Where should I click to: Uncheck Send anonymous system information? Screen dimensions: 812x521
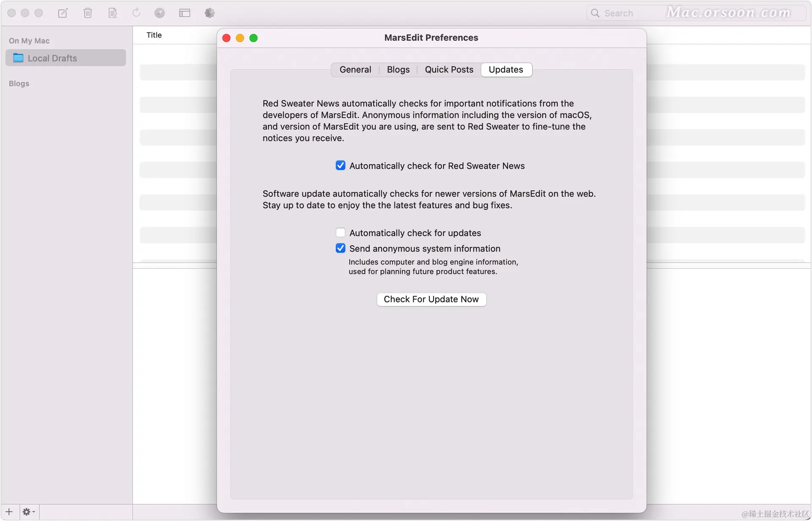[340, 248]
